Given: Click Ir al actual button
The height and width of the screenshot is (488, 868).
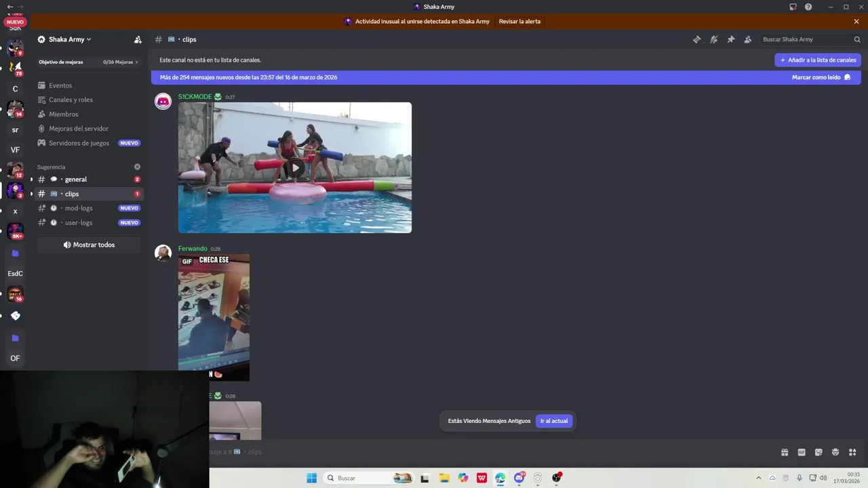Looking at the screenshot, I should pyautogui.click(x=554, y=421).
